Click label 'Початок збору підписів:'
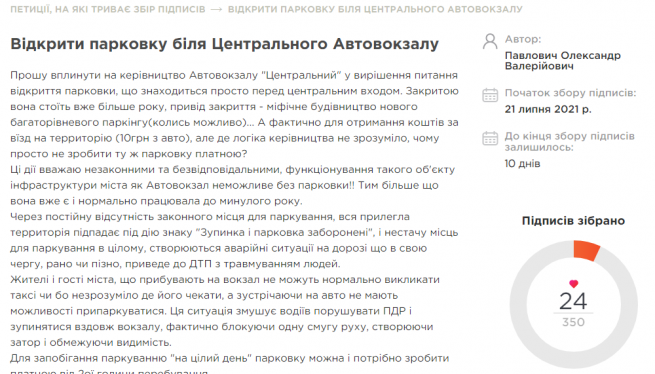Viewport: 655px width, 374px height. (x=571, y=93)
